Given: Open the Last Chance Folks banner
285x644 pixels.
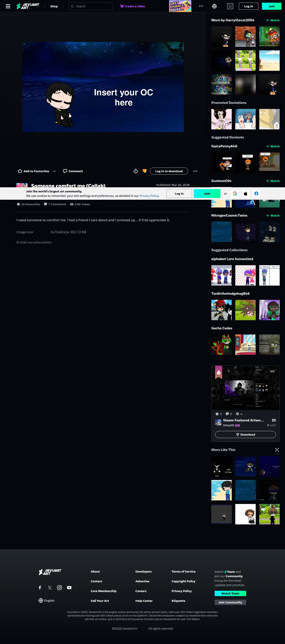Looking at the screenshot, I should pos(180,6).
